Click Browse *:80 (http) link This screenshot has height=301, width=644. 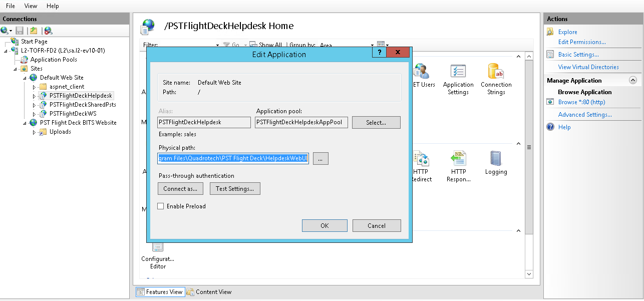[x=581, y=102]
